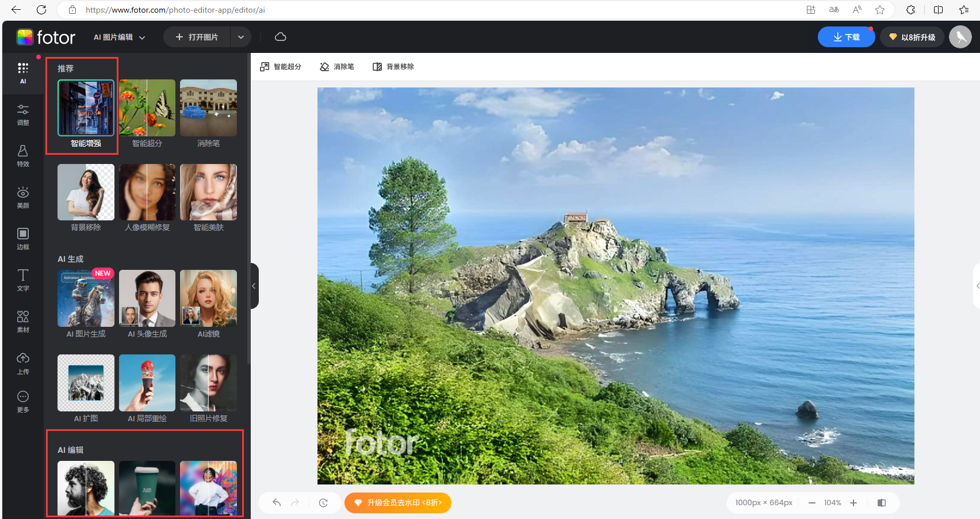
Task: Click the read aloud icon in address bar
Action: 857,10
